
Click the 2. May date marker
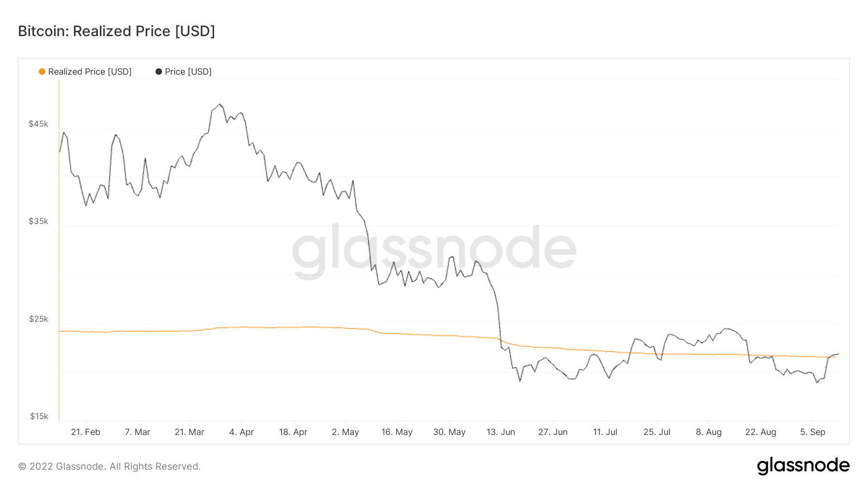345,432
